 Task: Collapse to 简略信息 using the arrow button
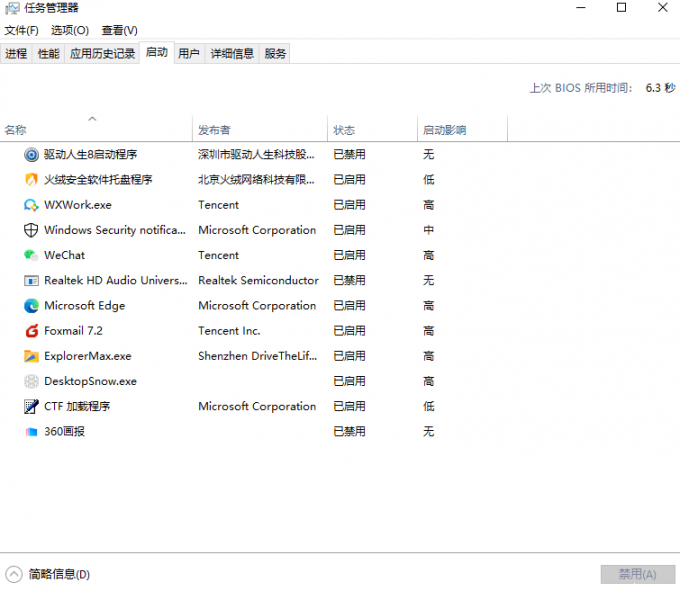pyautogui.click(x=13, y=575)
